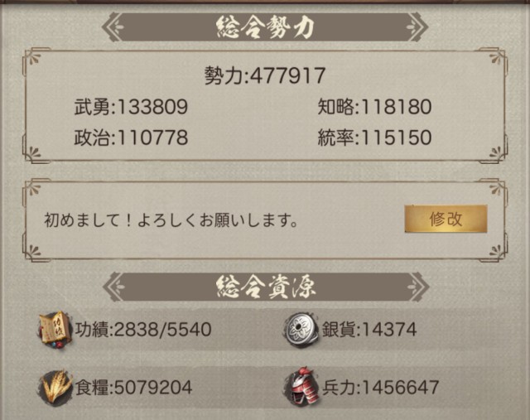This screenshot has width=530, height=420.
Task: Click the 銀貨:14374 amount
Action: [369, 330]
